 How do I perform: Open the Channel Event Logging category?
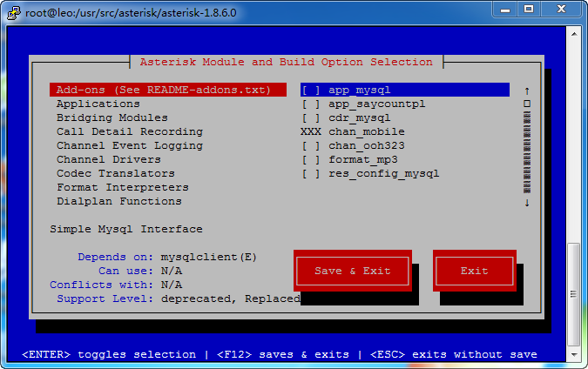click(x=130, y=145)
